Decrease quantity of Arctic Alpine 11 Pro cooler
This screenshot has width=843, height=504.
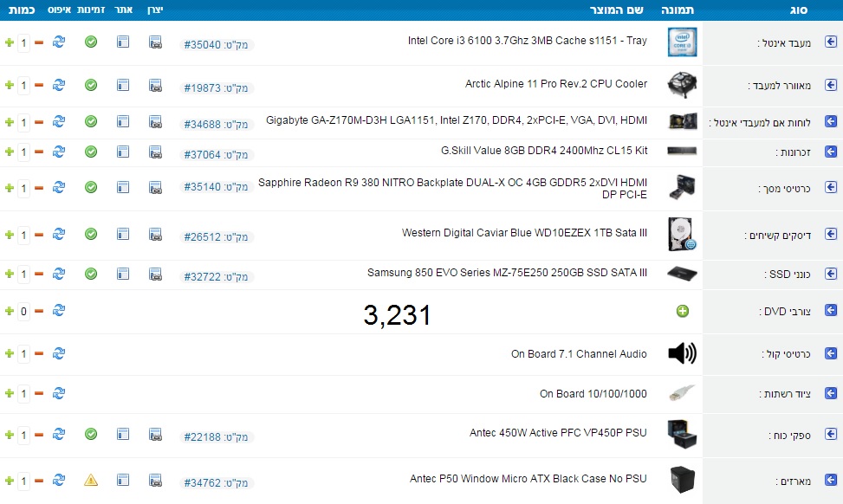pyautogui.click(x=39, y=85)
